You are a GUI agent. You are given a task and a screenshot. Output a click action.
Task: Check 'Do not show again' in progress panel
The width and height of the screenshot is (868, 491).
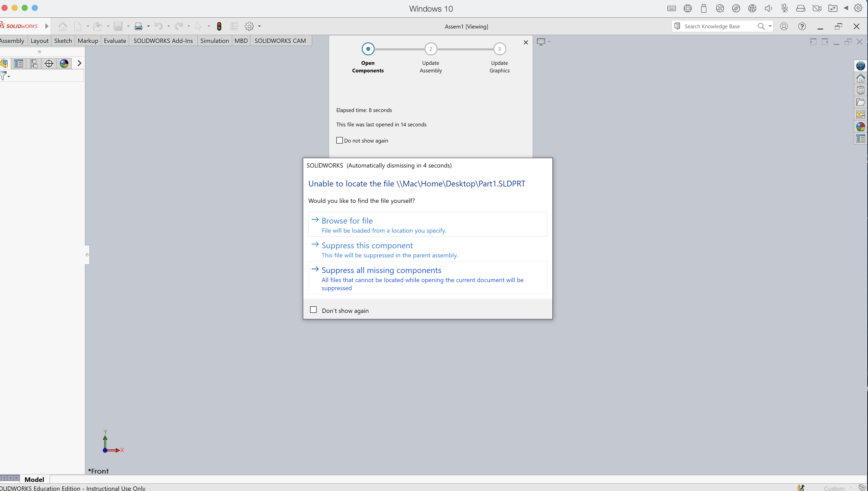(340, 140)
